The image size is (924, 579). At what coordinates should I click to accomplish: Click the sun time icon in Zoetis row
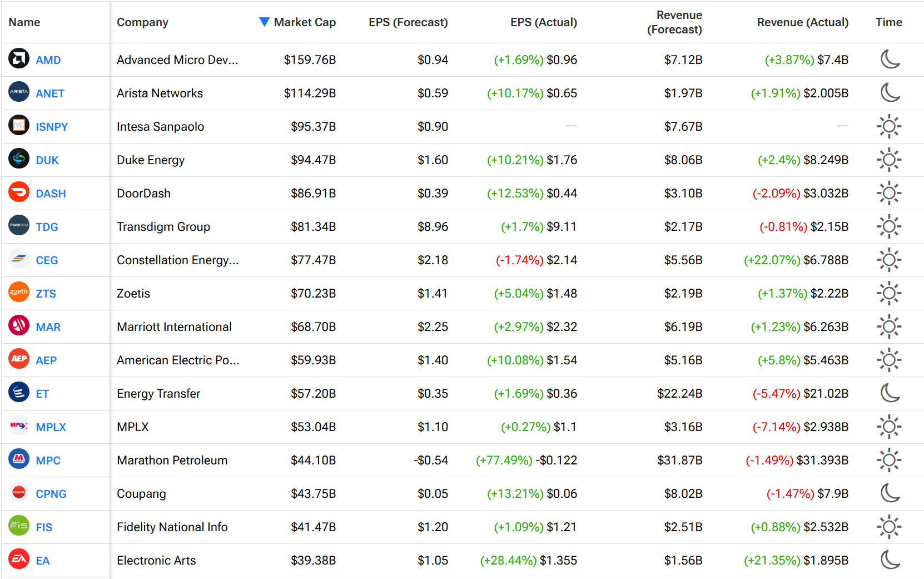(x=889, y=293)
